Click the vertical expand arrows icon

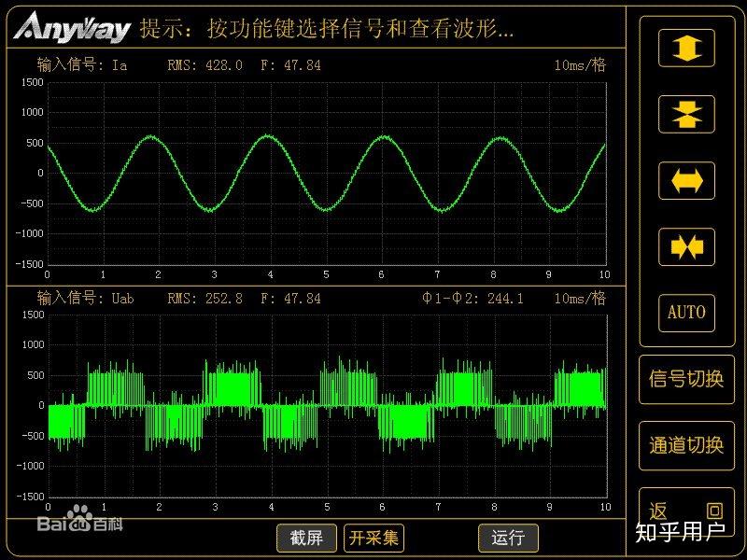point(686,49)
